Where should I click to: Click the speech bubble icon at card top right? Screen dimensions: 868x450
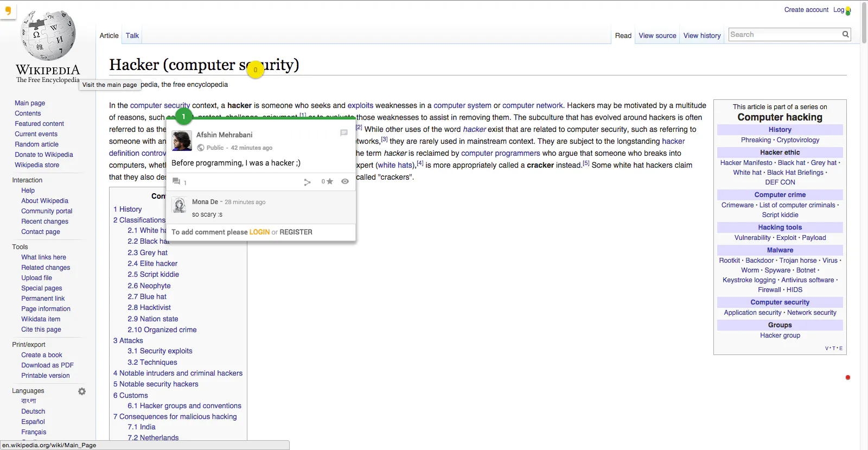(x=343, y=132)
